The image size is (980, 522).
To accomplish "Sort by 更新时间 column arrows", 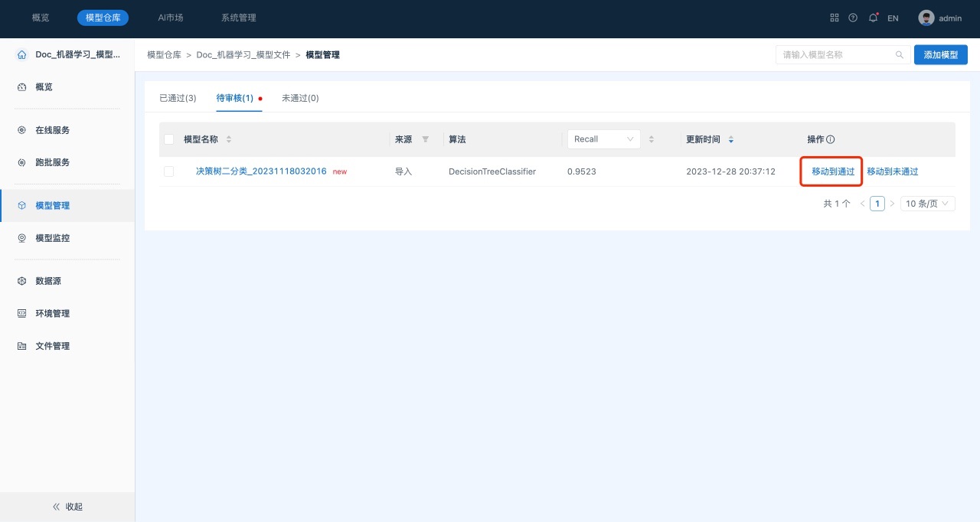I will coord(730,139).
